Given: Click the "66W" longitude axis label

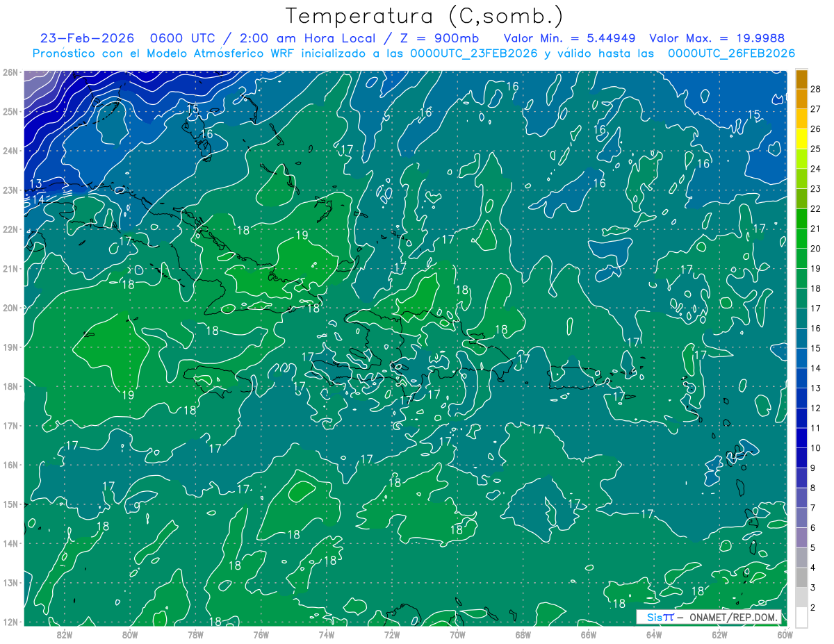Looking at the screenshot, I should [589, 634].
